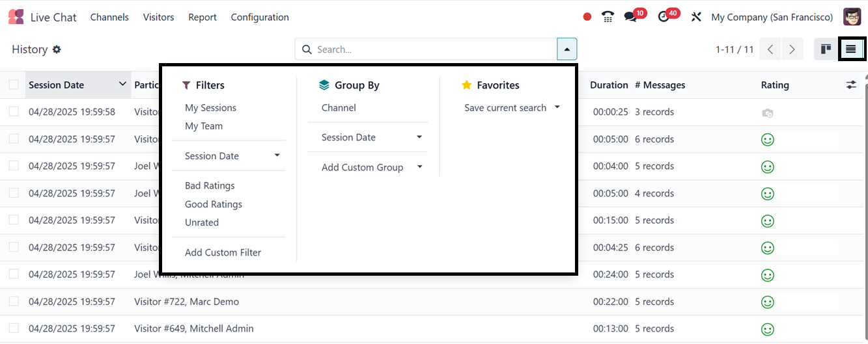Click into the Search input field
Viewport: 868px width, 344px height.
click(433, 49)
